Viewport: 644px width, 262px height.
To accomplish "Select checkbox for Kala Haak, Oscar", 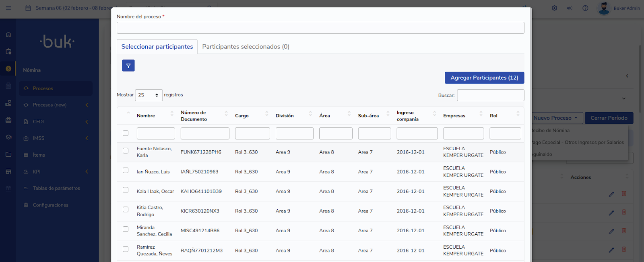I will [126, 190].
